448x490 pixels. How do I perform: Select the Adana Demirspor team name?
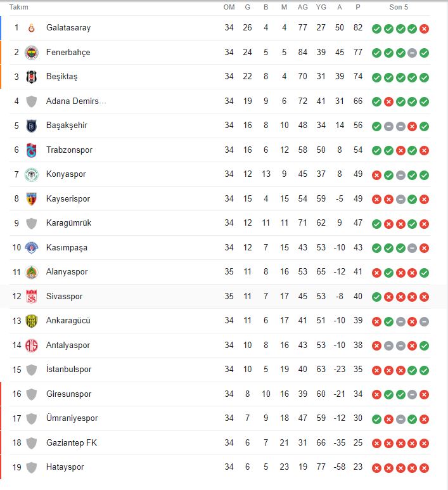coord(76,101)
